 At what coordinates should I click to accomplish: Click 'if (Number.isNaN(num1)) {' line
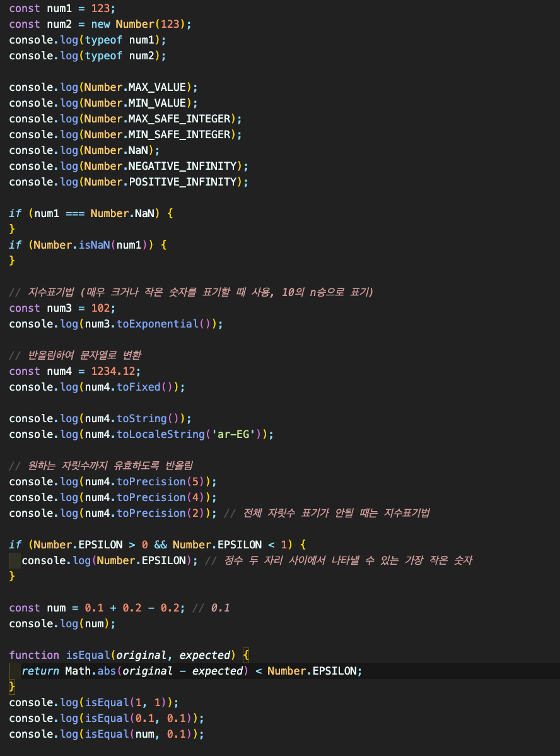88,245
